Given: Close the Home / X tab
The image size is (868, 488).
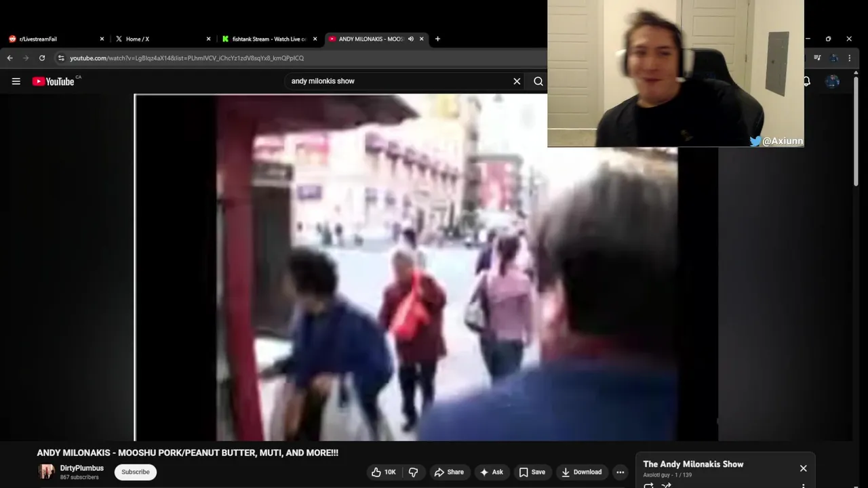Looking at the screenshot, I should pyautogui.click(x=208, y=39).
